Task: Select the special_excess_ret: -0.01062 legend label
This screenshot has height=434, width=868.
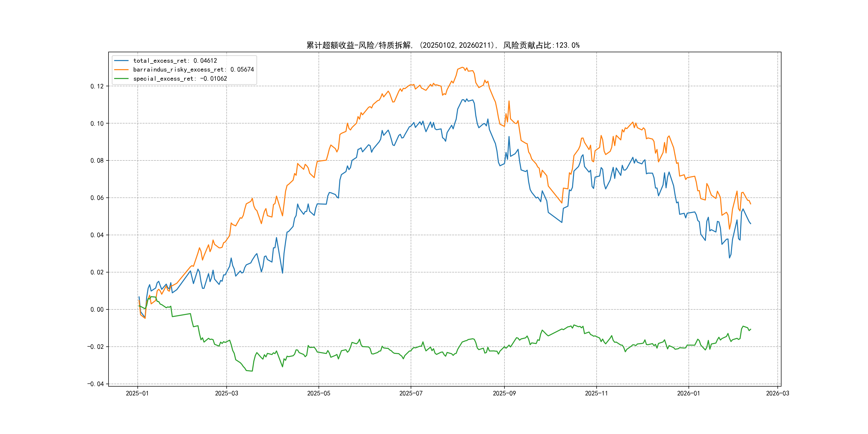Action: [180, 78]
